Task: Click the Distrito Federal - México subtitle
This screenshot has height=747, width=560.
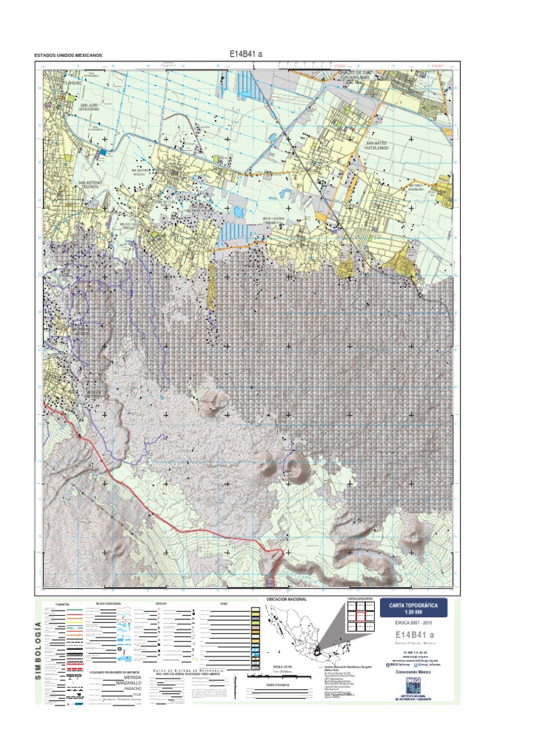Action: (x=415, y=643)
